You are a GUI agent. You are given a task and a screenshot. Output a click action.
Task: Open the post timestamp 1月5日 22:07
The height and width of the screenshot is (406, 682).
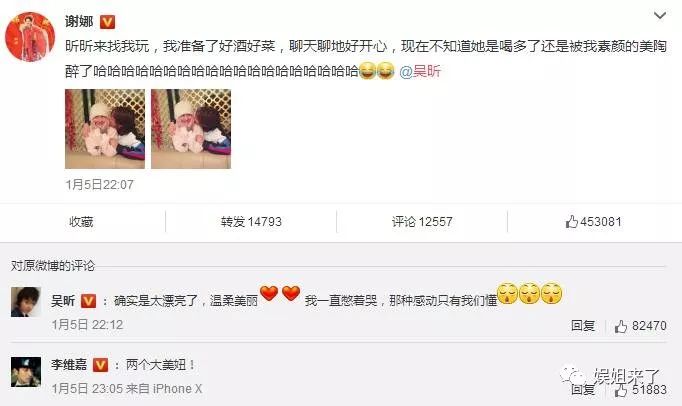coord(100,185)
